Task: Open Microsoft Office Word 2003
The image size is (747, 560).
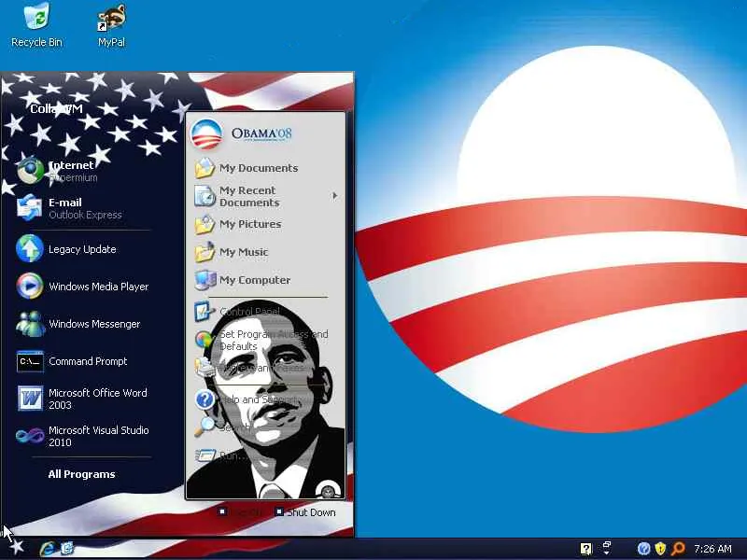Action: pyautogui.click(x=84, y=399)
